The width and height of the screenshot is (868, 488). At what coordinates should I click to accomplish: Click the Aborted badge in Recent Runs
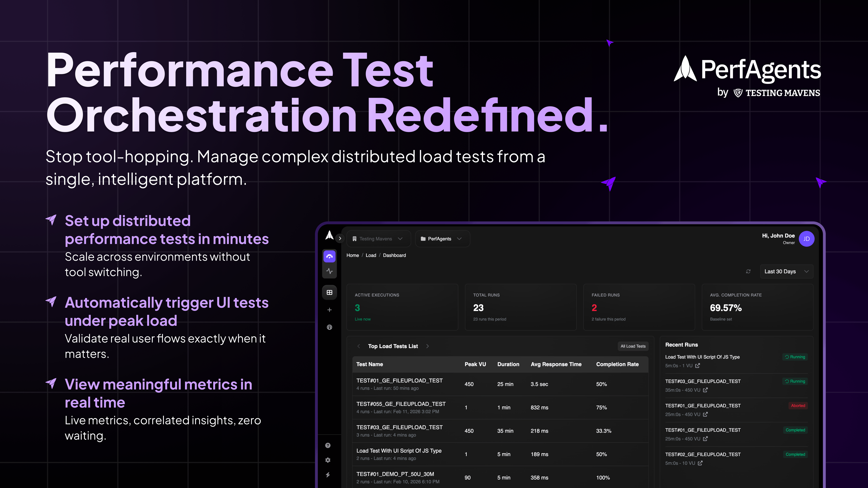tap(798, 405)
